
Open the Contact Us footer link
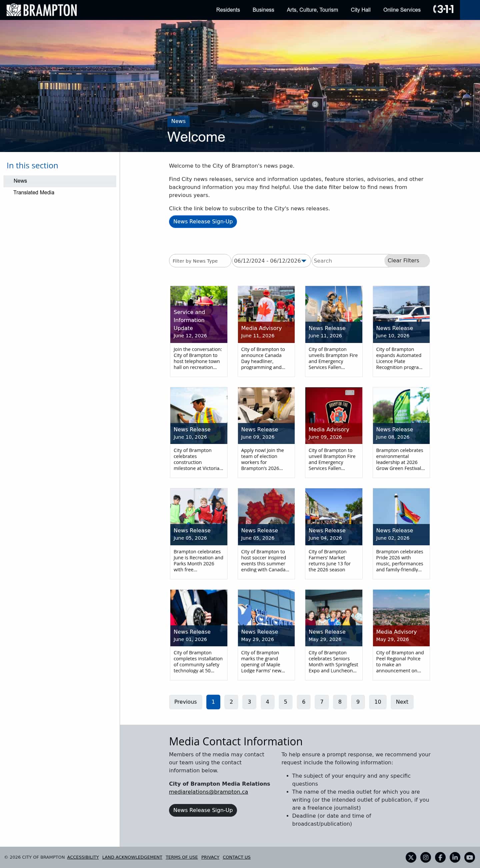point(236,857)
